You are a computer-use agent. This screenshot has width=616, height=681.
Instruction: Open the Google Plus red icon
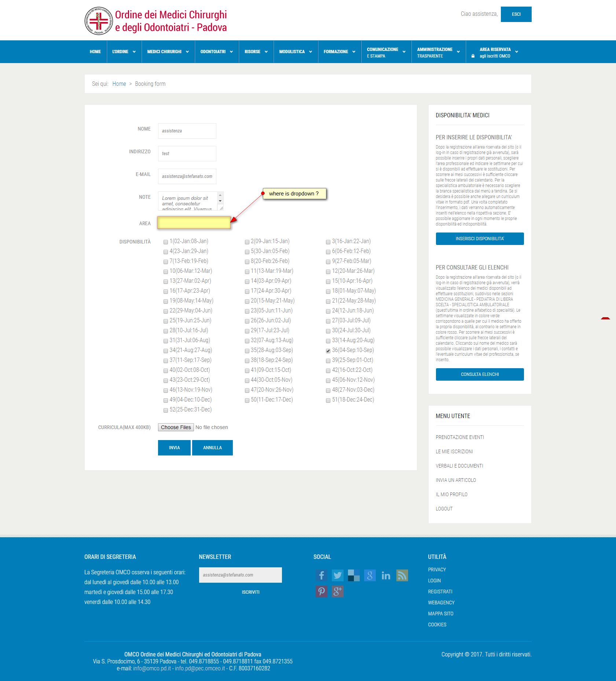[338, 592]
